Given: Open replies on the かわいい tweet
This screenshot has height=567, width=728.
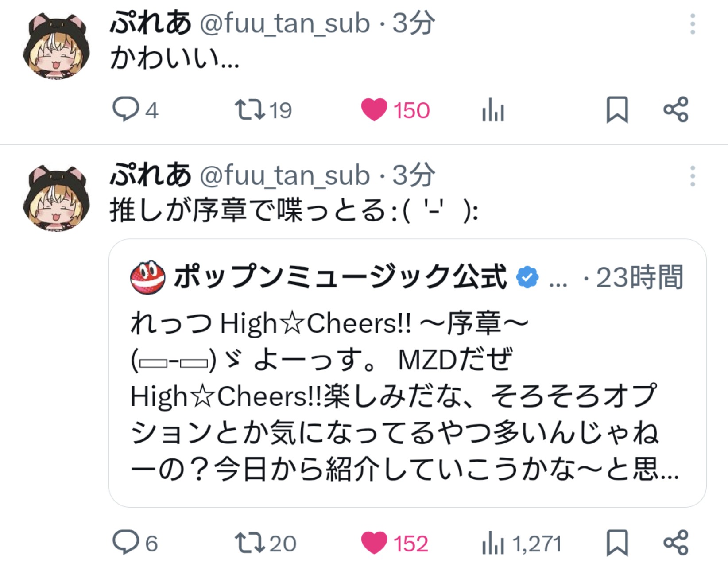Looking at the screenshot, I should pos(135,110).
